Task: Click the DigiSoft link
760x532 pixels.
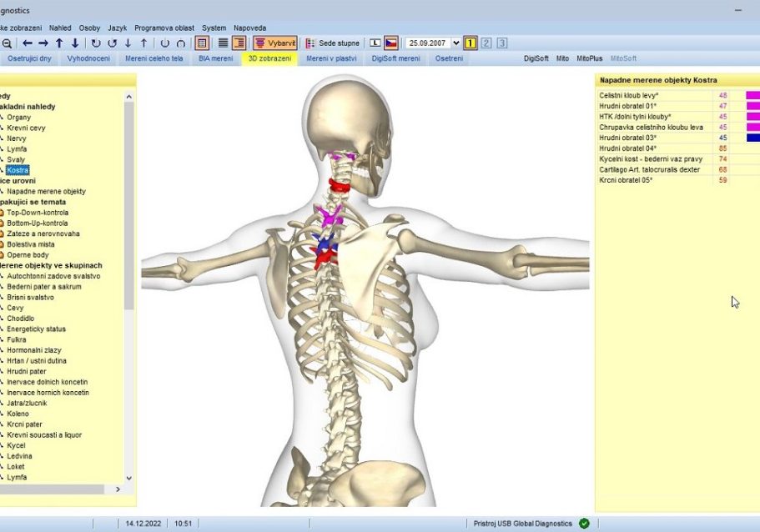Action: [x=537, y=59]
